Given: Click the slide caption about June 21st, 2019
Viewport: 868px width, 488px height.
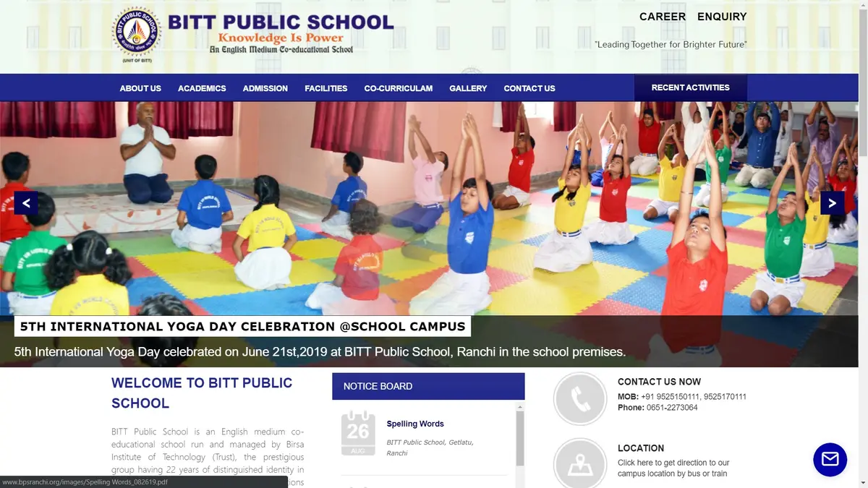Looking at the screenshot, I should (320, 352).
